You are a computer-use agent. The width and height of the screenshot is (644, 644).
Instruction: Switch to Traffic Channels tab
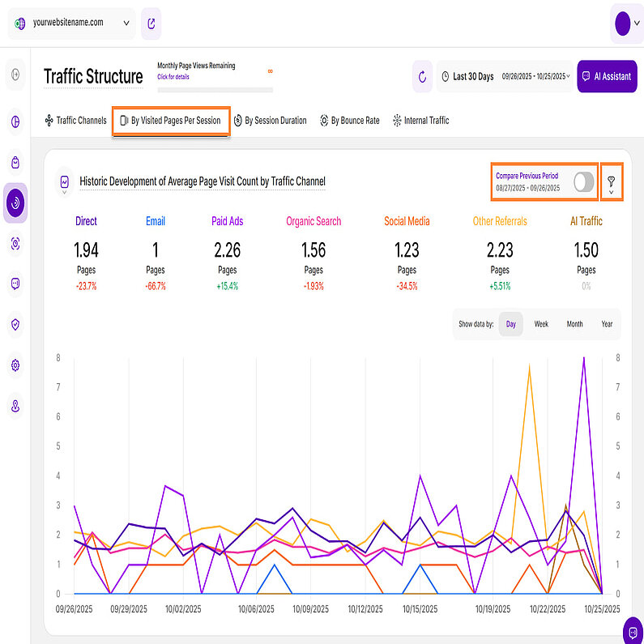75,121
